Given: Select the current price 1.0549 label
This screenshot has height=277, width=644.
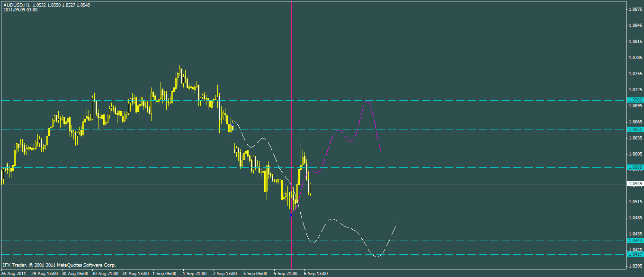Looking at the screenshot, I should [635, 184].
